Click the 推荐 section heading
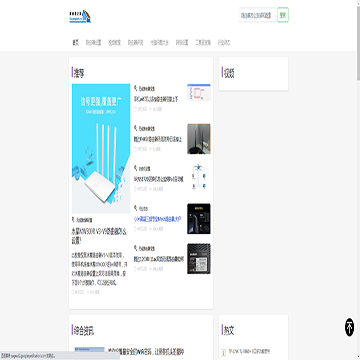The height and width of the screenshot is (360, 360). (x=79, y=73)
